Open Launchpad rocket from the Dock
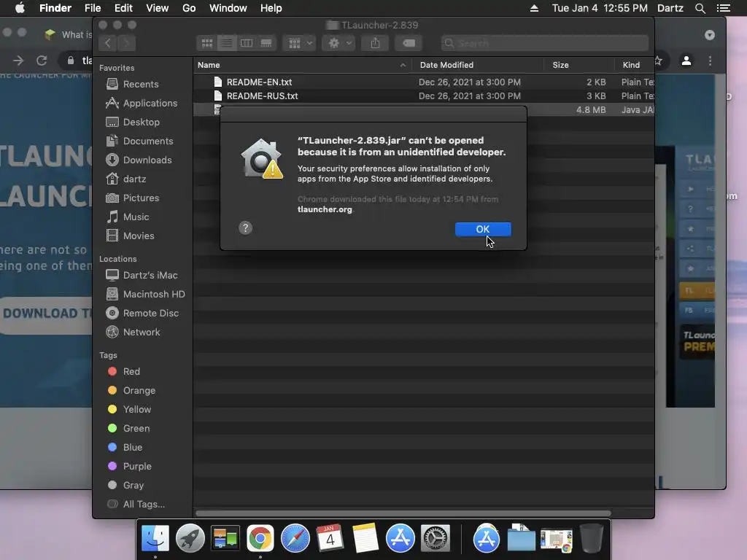 [190, 539]
